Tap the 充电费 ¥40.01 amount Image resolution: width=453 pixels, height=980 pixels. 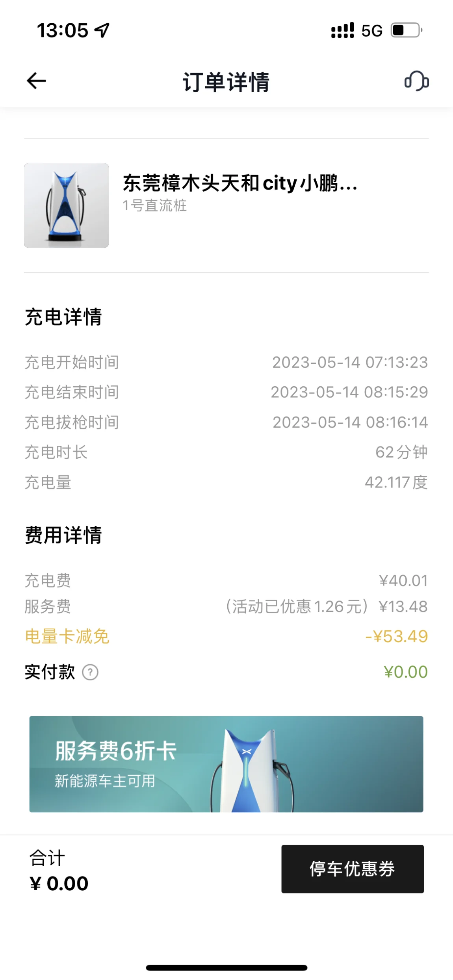tap(403, 580)
